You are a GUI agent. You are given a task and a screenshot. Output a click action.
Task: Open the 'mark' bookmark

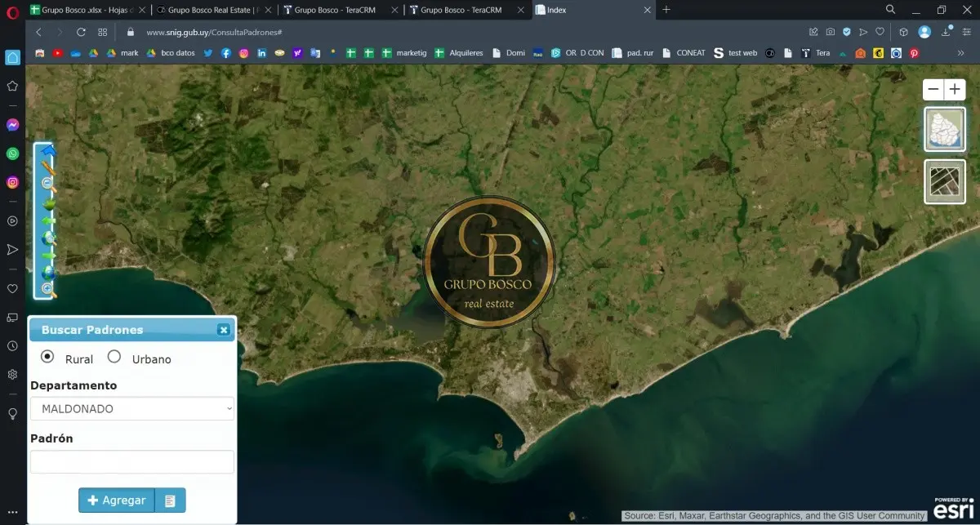coord(122,53)
